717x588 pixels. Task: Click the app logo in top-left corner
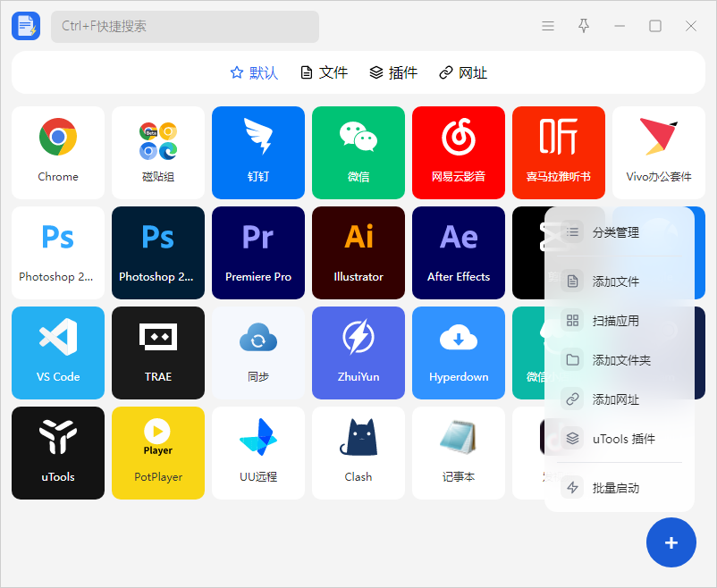tap(26, 26)
